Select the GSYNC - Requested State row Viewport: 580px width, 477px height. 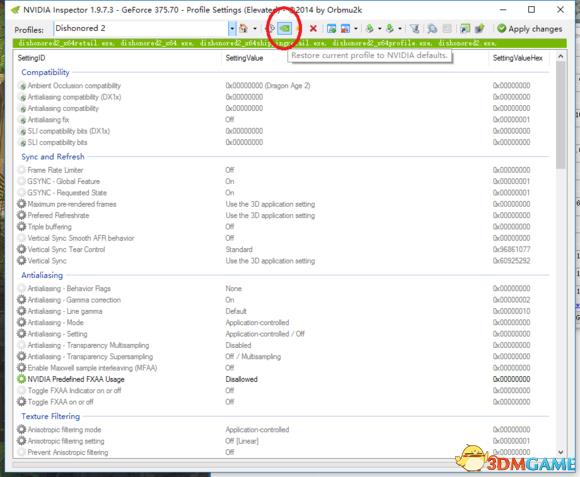click(x=284, y=193)
